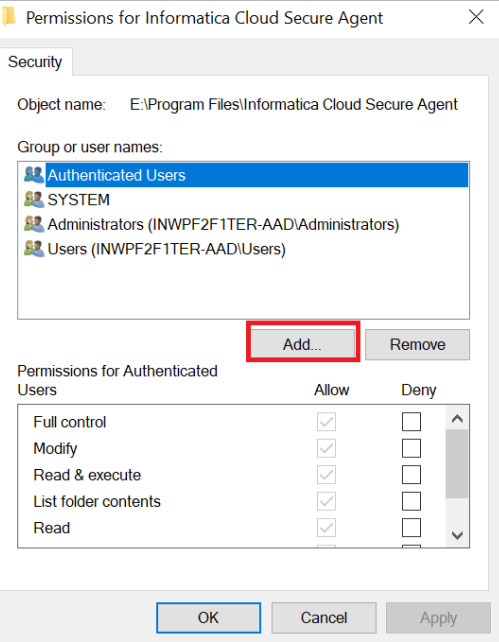This screenshot has height=642, width=499.
Task: Toggle Allow checkbox for Full control
Action: coord(326,422)
